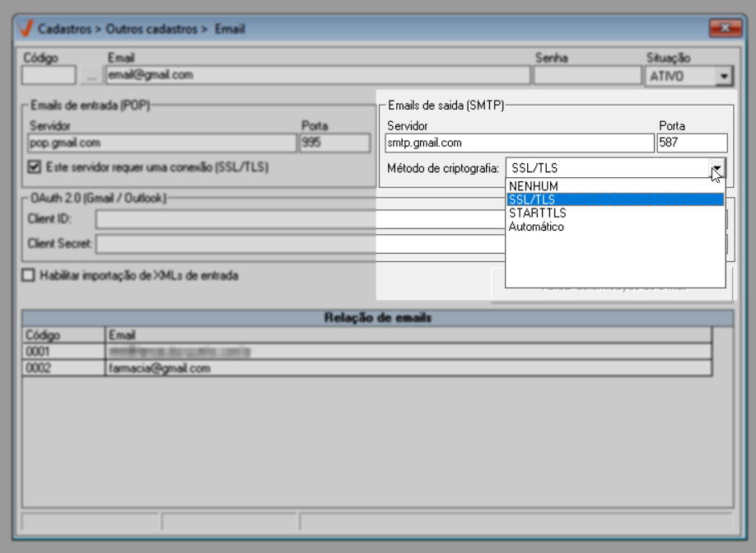Select STARTTLS encryption method

pyautogui.click(x=615, y=213)
